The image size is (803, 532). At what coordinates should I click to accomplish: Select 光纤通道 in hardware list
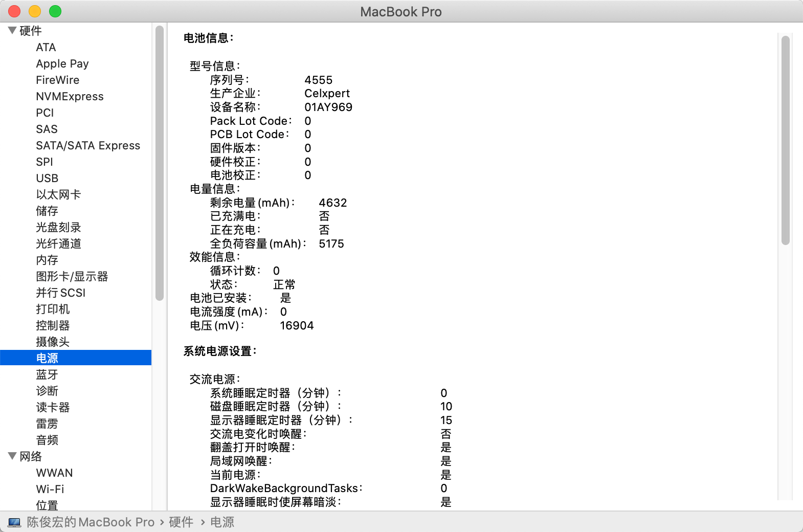click(58, 243)
